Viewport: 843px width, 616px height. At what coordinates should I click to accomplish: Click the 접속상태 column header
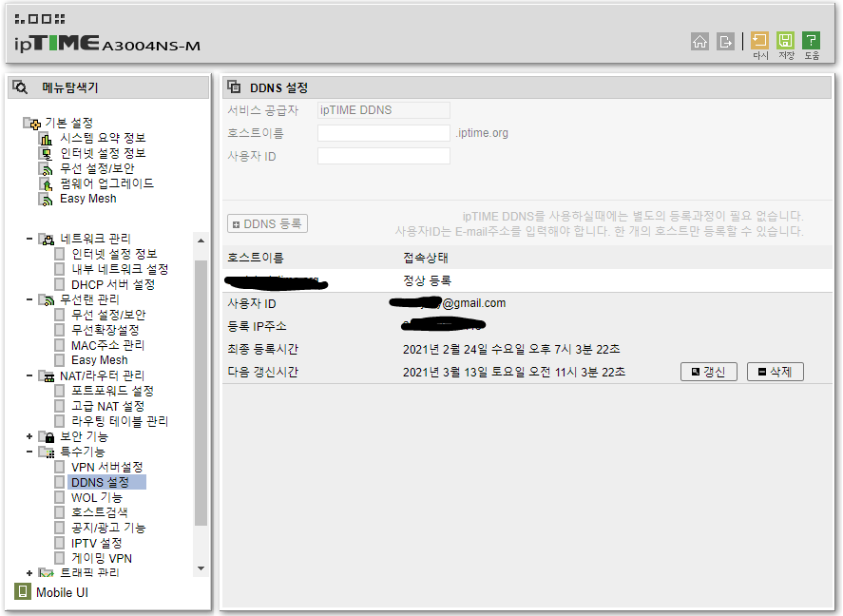point(426,258)
